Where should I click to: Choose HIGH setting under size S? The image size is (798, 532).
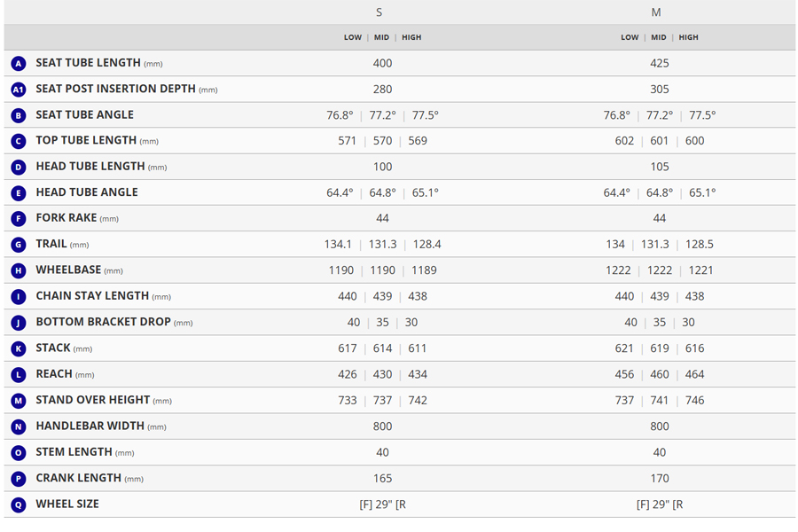(411, 37)
